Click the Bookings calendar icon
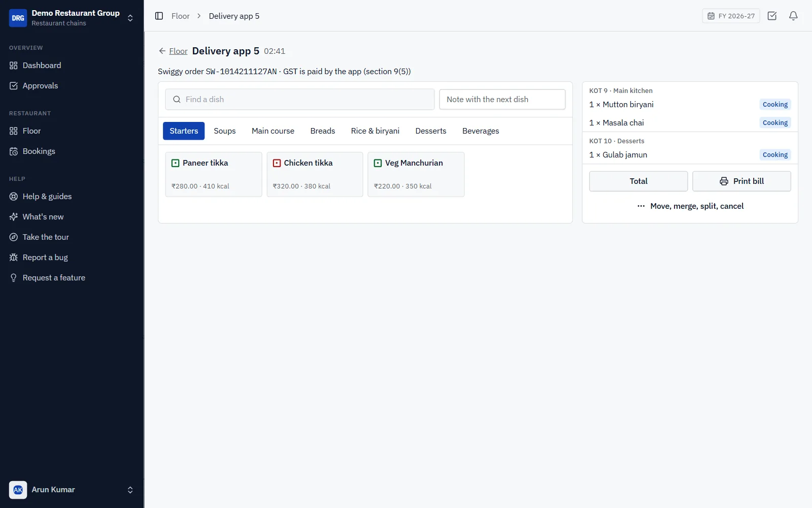 pos(14,151)
